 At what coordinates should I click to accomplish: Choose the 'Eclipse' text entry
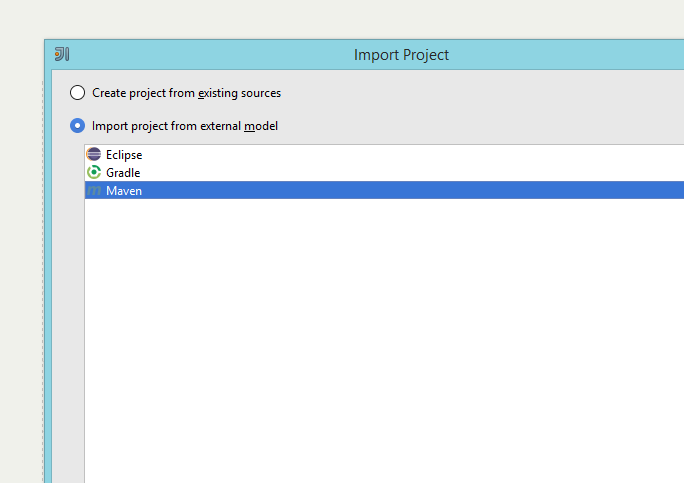124,155
